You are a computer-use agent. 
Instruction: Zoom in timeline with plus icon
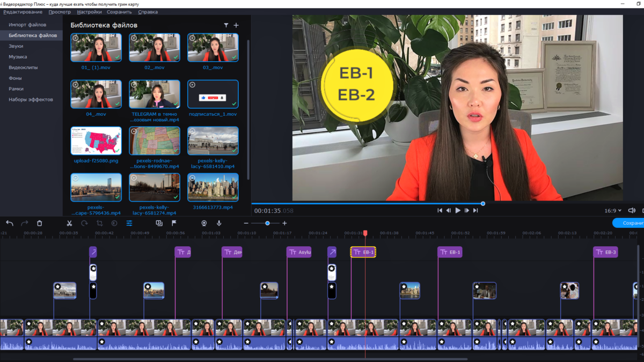[284, 223]
